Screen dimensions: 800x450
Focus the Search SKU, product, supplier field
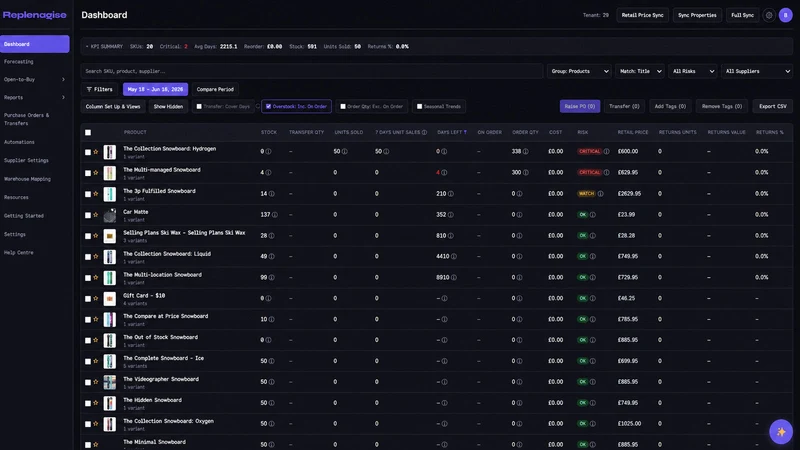[x=312, y=71]
